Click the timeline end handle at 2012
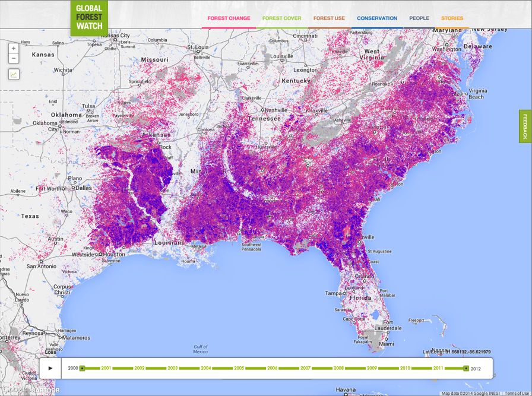This screenshot has height=396, width=532. pos(466,368)
